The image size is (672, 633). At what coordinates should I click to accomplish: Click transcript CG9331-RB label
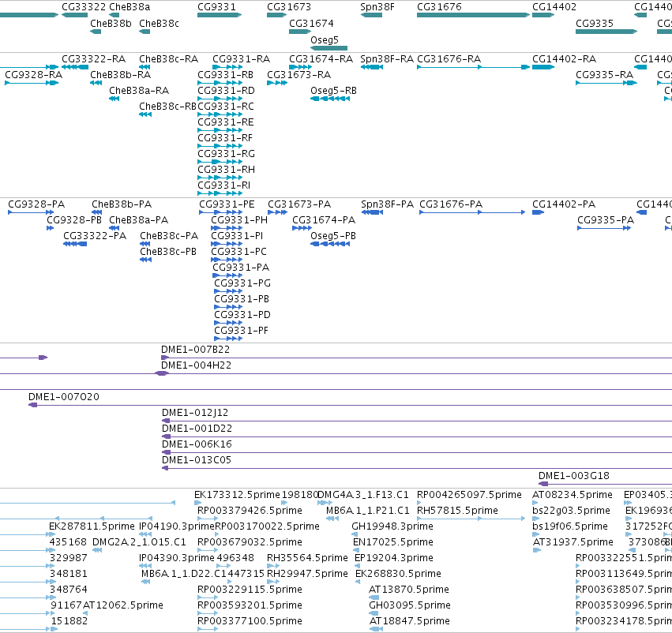pos(225,74)
